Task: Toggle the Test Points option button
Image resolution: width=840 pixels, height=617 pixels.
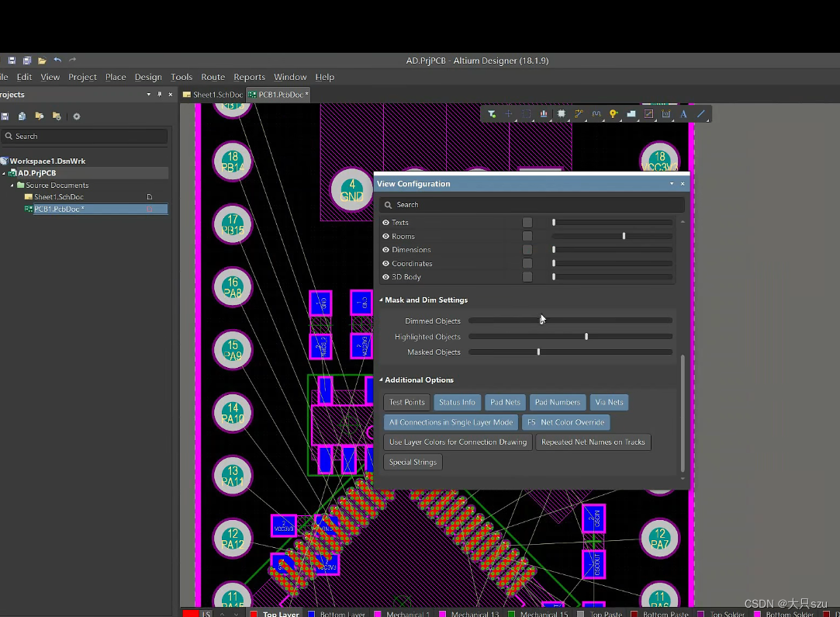Action: point(407,402)
